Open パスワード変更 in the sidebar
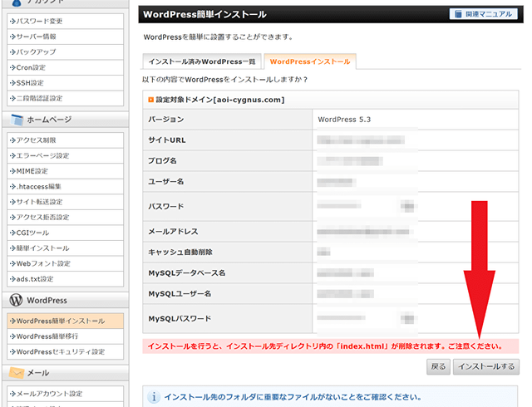Screen dimensions: 532x407 65,21
